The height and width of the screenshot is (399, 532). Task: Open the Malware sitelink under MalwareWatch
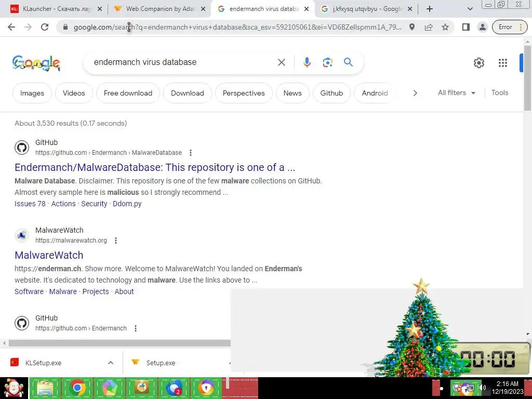point(63,291)
